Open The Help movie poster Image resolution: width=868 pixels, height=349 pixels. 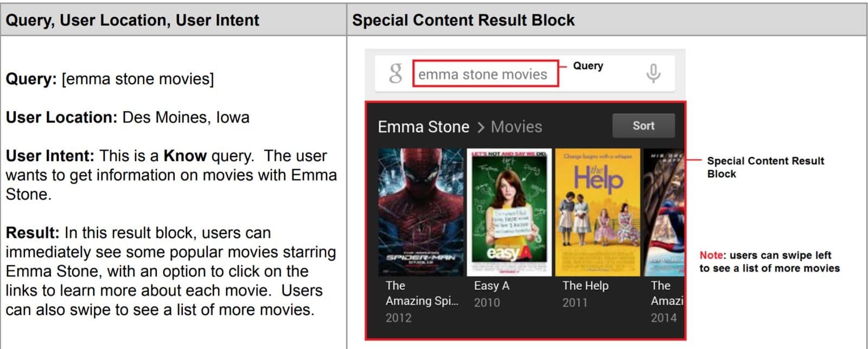click(x=598, y=212)
